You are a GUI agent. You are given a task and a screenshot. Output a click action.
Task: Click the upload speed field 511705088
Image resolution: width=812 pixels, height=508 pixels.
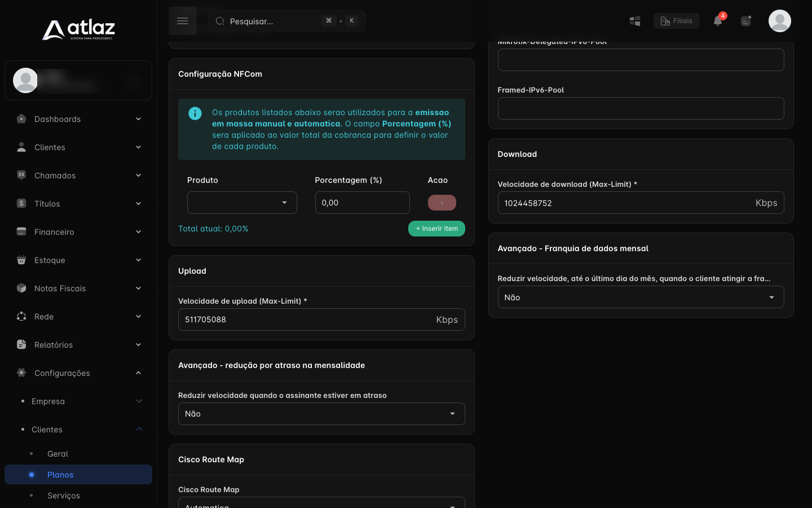pyautogui.click(x=321, y=319)
